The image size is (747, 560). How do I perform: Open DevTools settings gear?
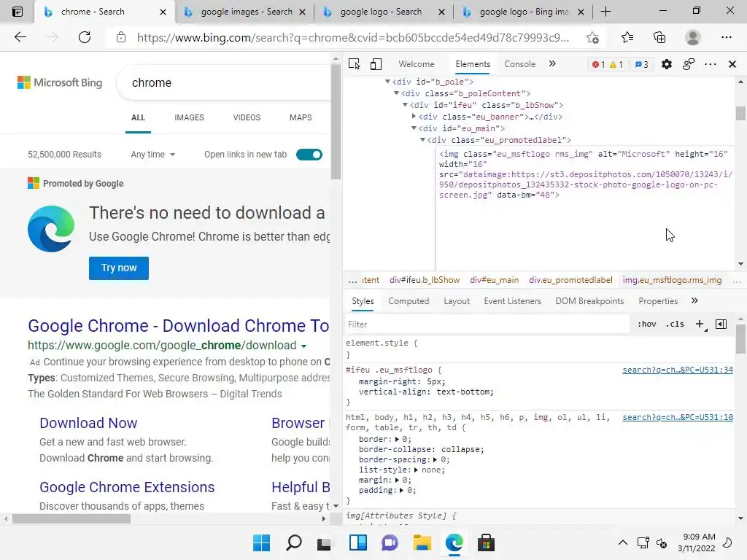coord(667,64)
